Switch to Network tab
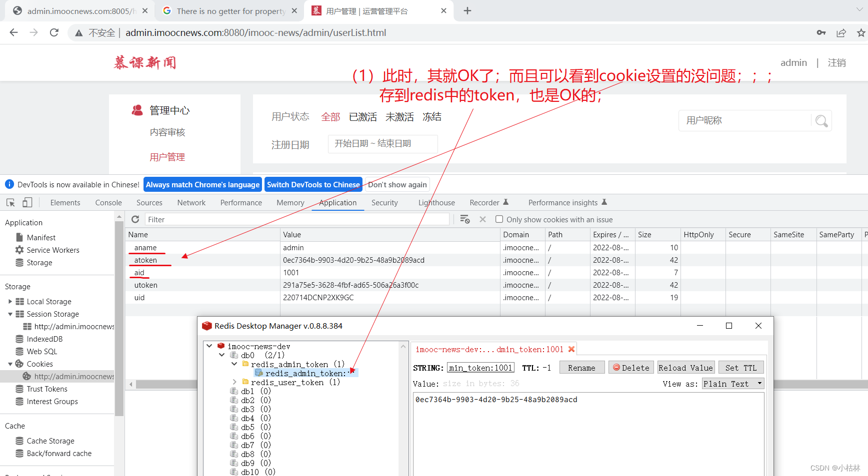The image size is (868, 476). pyautogui.click(x=191, y=203)
